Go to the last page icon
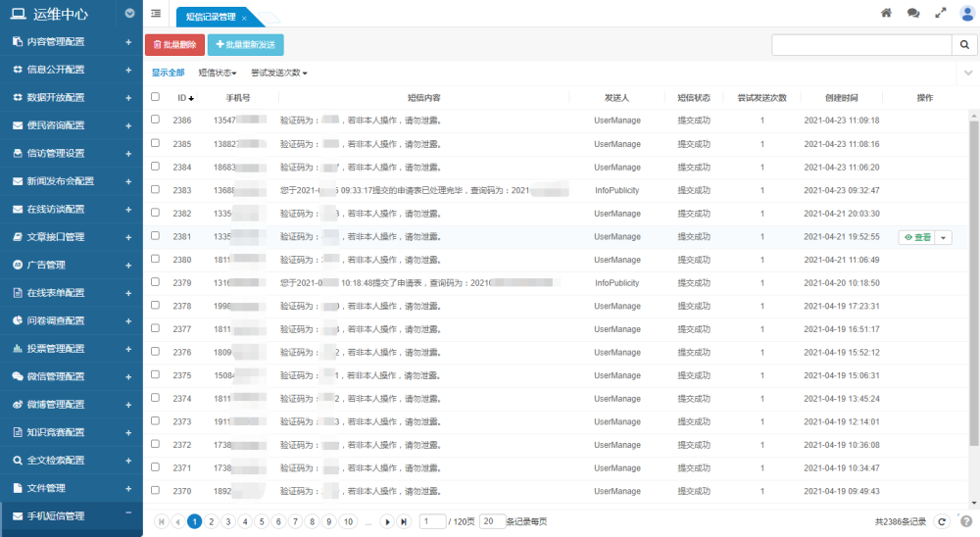Image resolution: width=980 pixels, height=537 pixels. click(403, 521)
